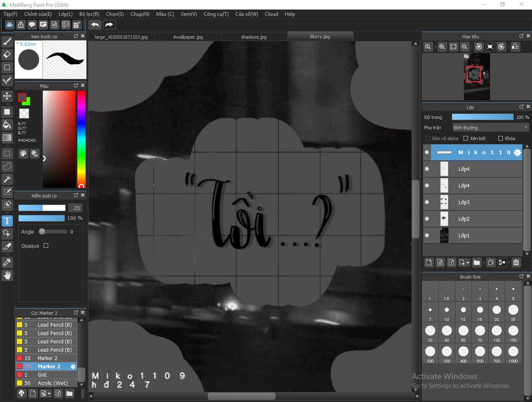Hide the Lớp3 layer
This screenshot has height=402, width=532.
(427, 202)
